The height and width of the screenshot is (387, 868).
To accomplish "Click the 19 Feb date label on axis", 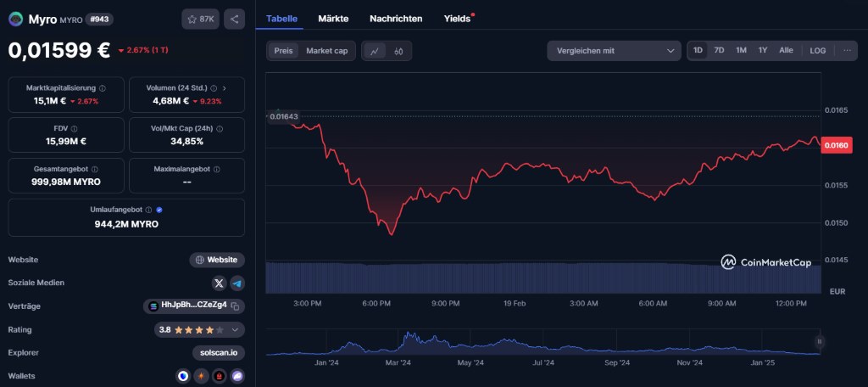I will [515, 303].
